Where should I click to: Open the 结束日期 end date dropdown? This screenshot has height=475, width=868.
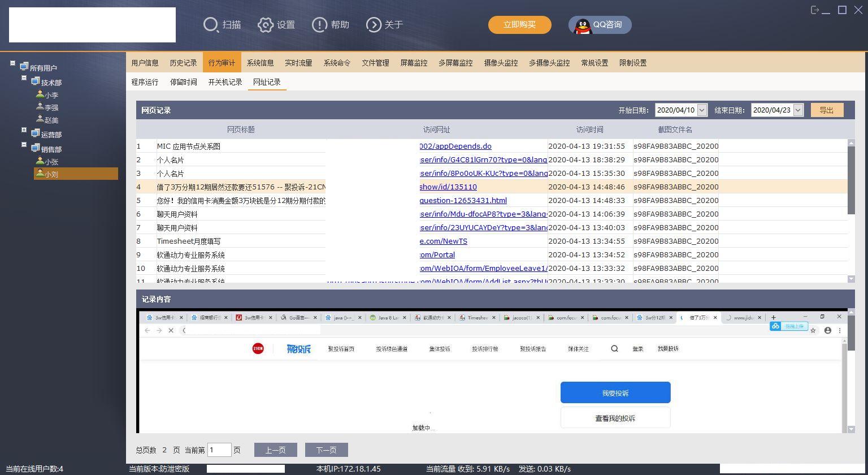[797, 110]
